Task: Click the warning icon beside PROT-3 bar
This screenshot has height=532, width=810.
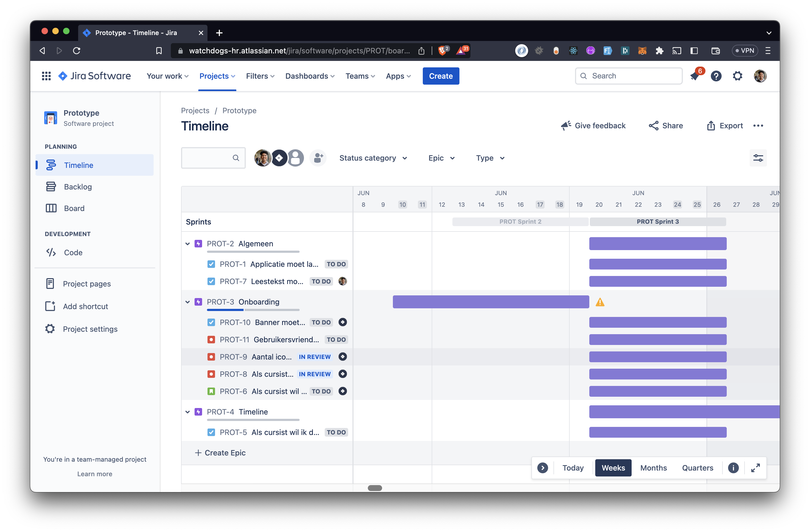Action: point(601,302)
